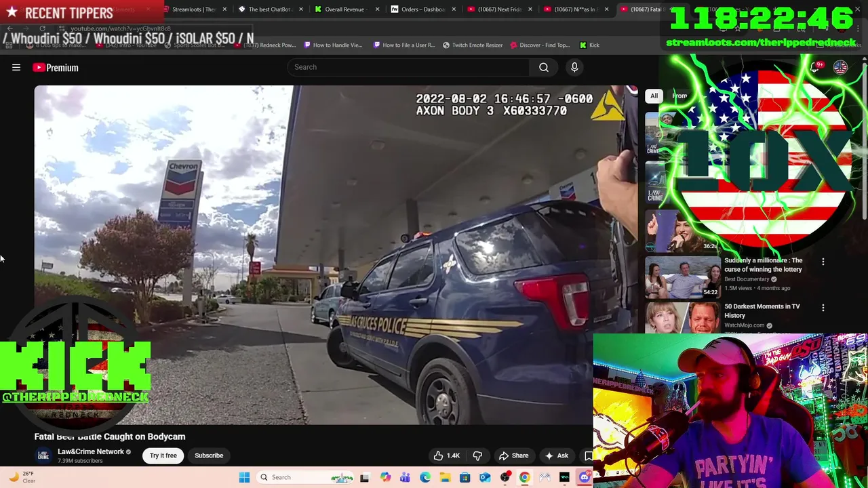Screen dimensions: 868x488
Task: Open the Law&Crime Network channel name link
Action: [x=90, y=451]
